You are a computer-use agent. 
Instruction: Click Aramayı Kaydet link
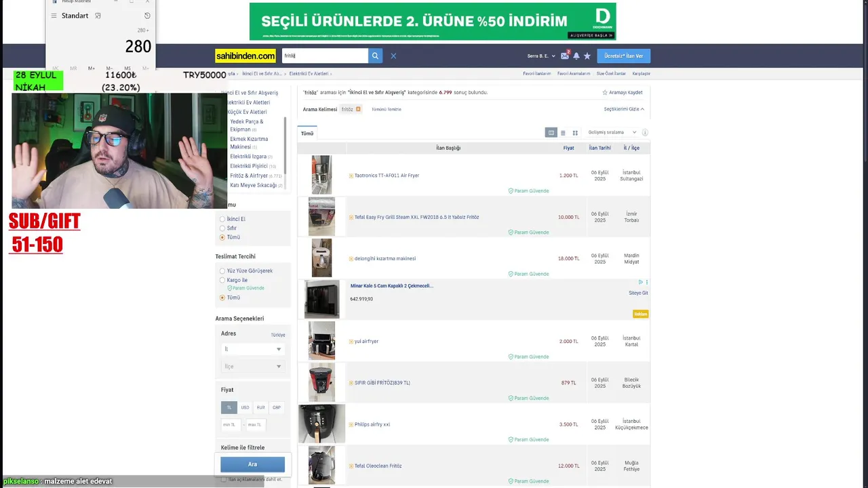click(626, 92)
